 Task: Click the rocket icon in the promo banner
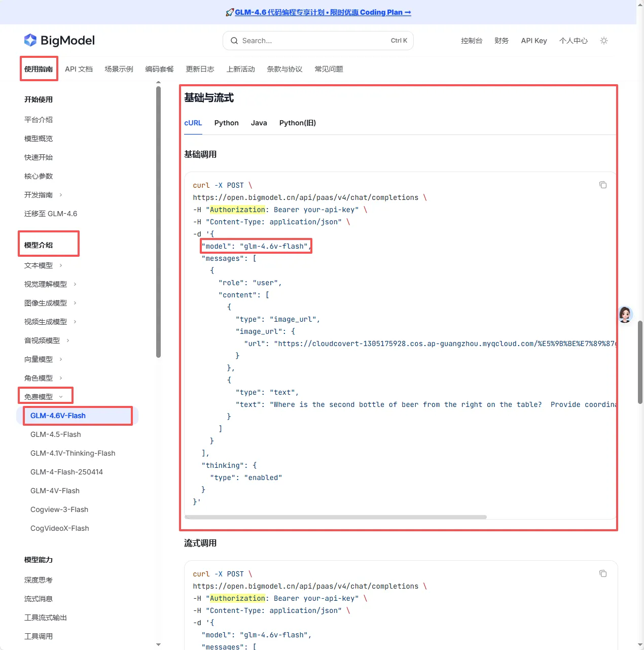229,12
